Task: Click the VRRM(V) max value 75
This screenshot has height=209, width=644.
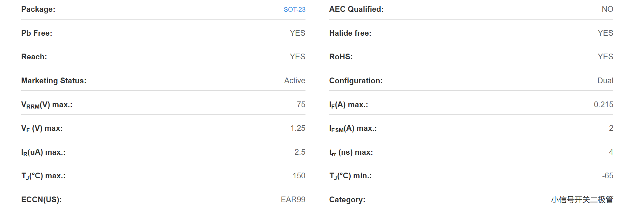Action: click(301, 104)
